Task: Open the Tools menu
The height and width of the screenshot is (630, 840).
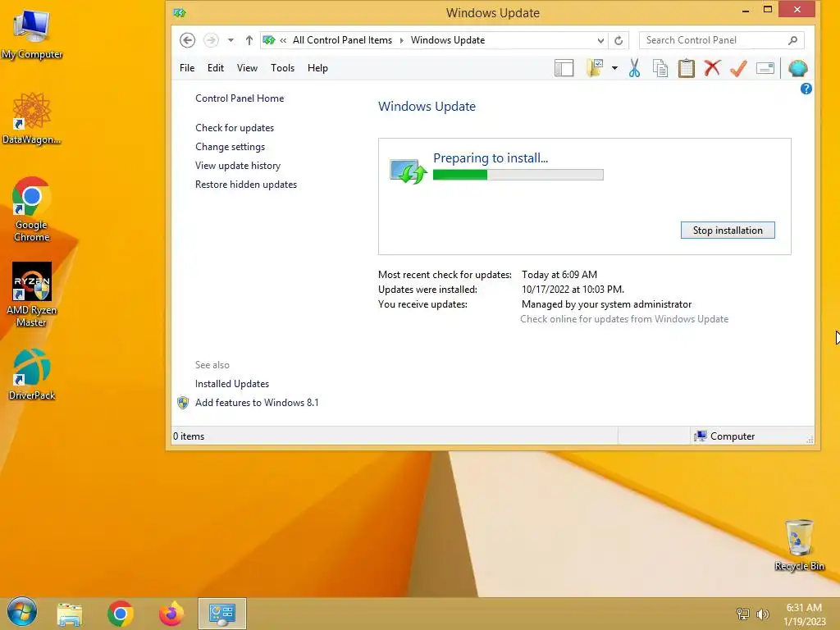Action: click(282, 68)
